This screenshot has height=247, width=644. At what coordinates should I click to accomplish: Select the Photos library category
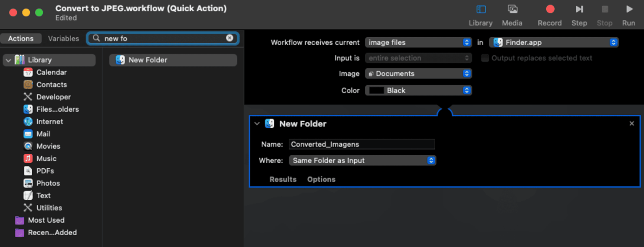(48, 183)
